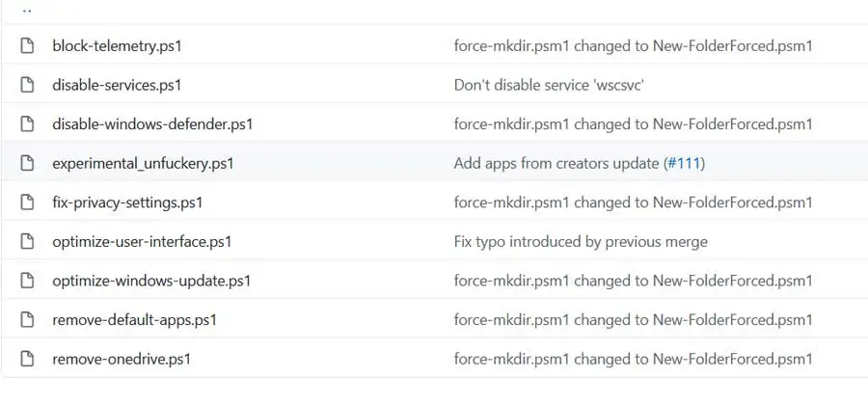Click file icon beside disable-windows-defender.ps1
This screenshot has height=405, width=868.
(27, 123)
